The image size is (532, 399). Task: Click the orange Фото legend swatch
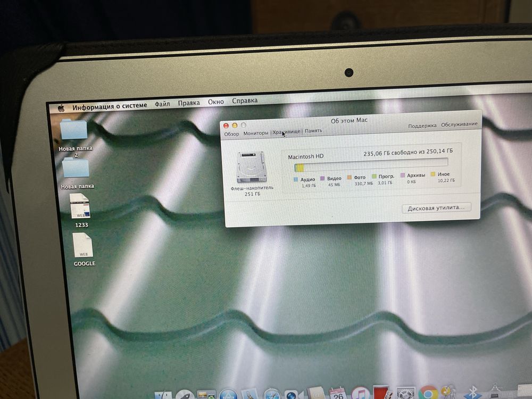click(x=349, y=177)
